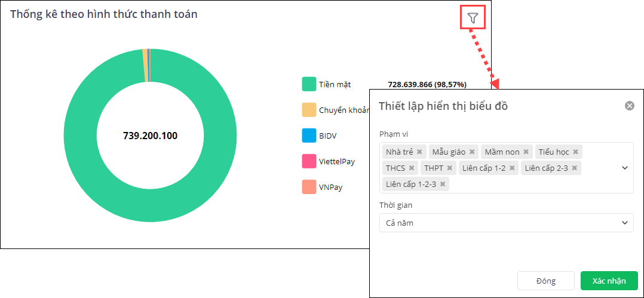Viewport: 644px width, 298px height.
Task: Open the chart filter funnel icon
Action: pyautogui.click(x=473, y=18)
